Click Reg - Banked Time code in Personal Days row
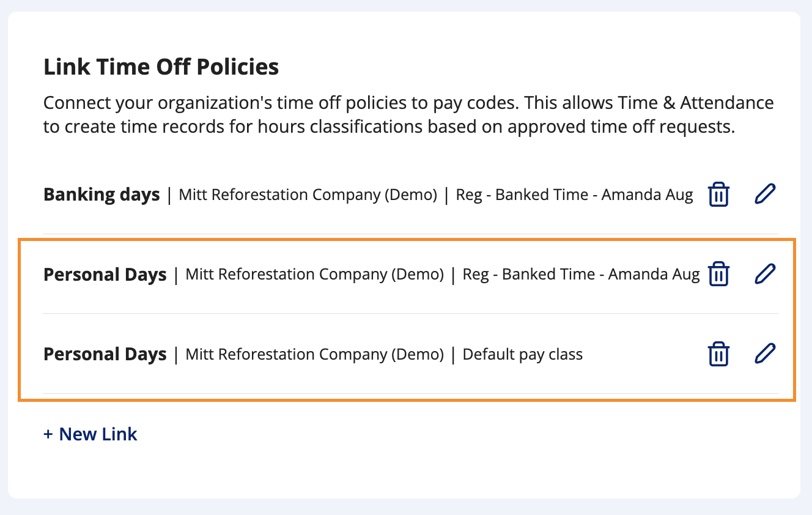Image resolution: width=812 pixels, height=515 pixels. 581,275
